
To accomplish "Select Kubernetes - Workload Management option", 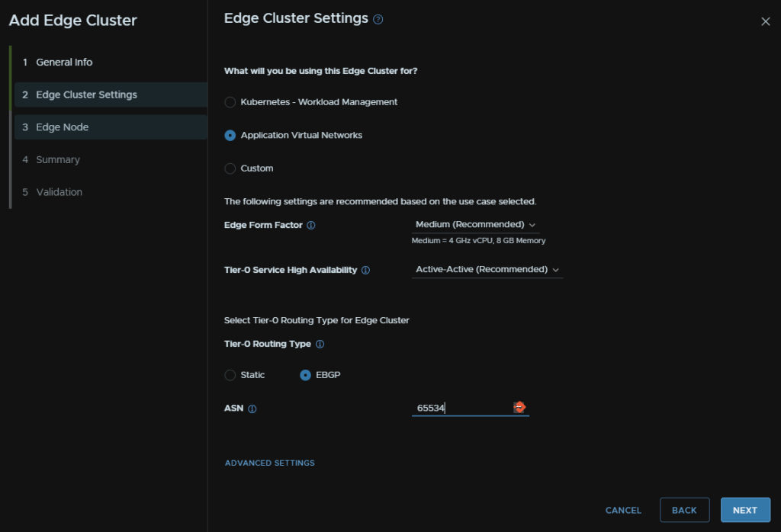I will 230,102.
